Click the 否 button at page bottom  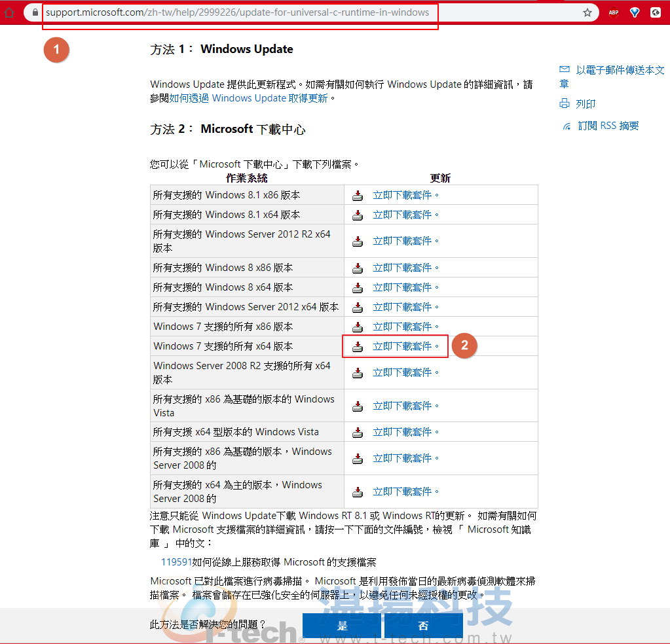click(x=422, y=626)
